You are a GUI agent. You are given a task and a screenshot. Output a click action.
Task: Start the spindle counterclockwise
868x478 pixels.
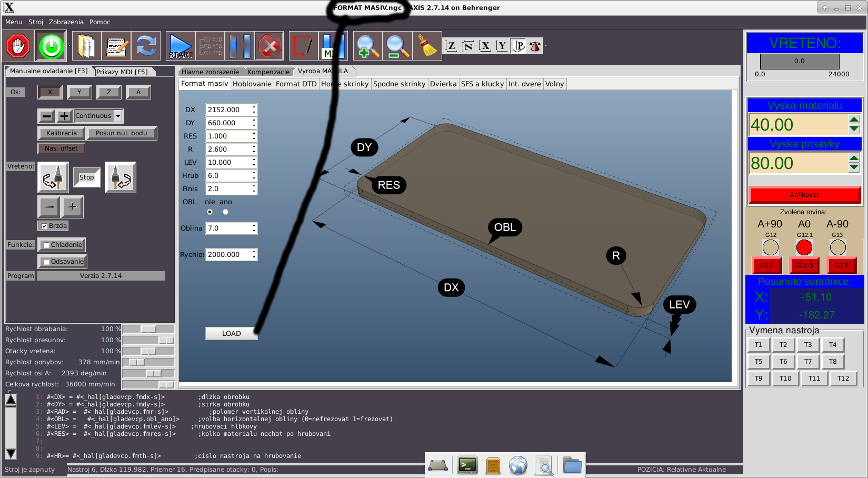(x=53, y=177)
